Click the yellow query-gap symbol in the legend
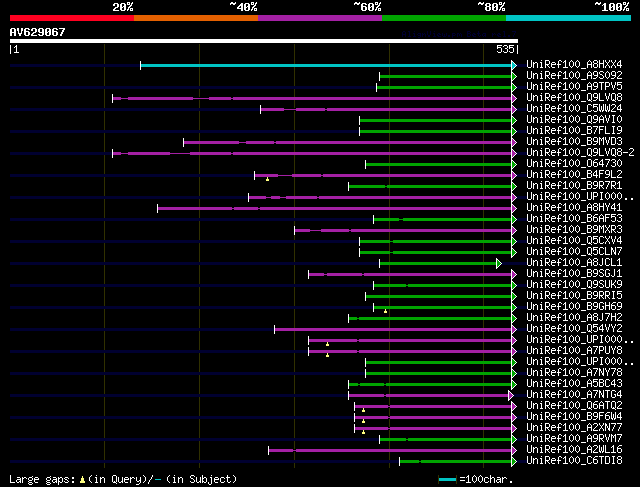 (x=82, y=480)
